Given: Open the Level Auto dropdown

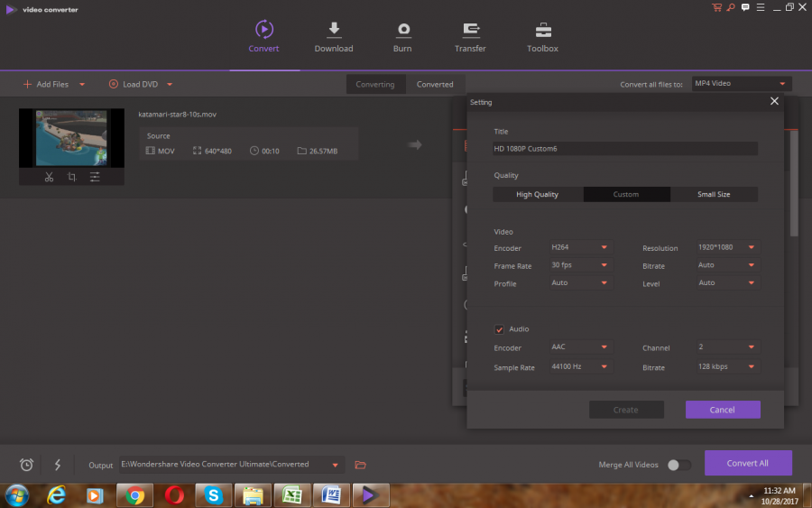Looking at the screenshot, I should [x=727, y=283].
